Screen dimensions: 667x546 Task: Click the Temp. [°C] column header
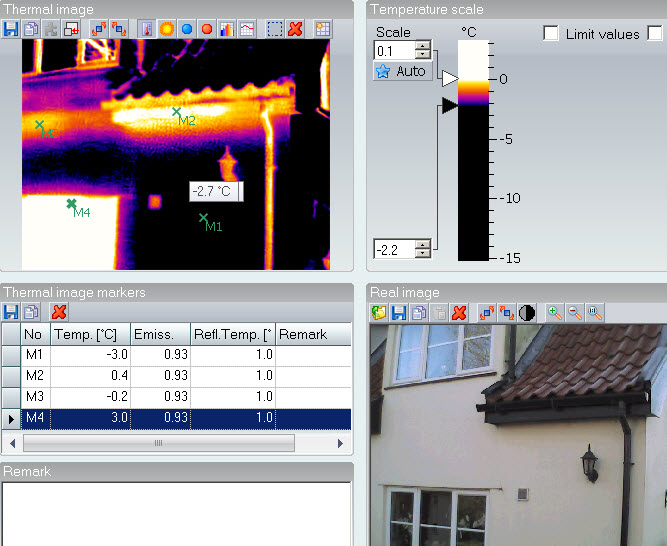pos(88,334)
